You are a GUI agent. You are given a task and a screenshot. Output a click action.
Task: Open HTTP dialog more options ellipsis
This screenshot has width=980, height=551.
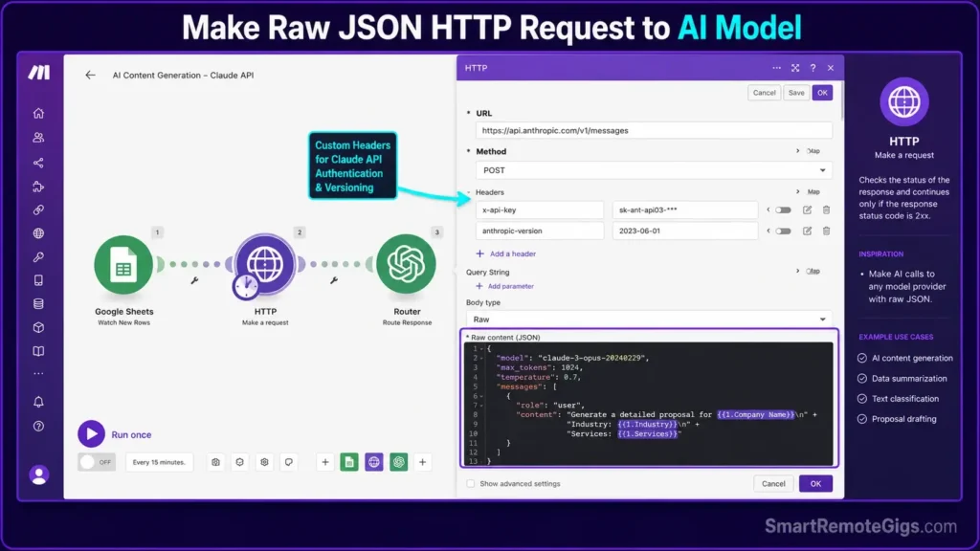(x=776, y=68)
